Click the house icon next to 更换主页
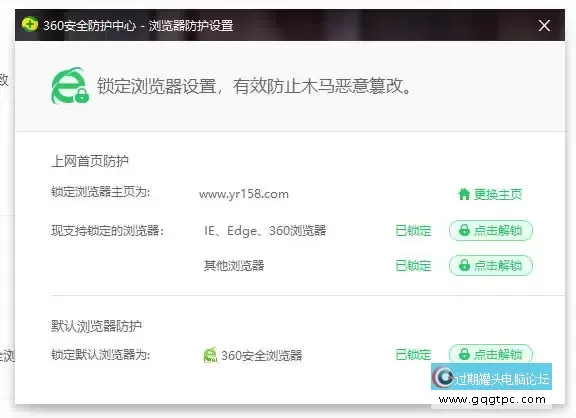 (464, 194)
